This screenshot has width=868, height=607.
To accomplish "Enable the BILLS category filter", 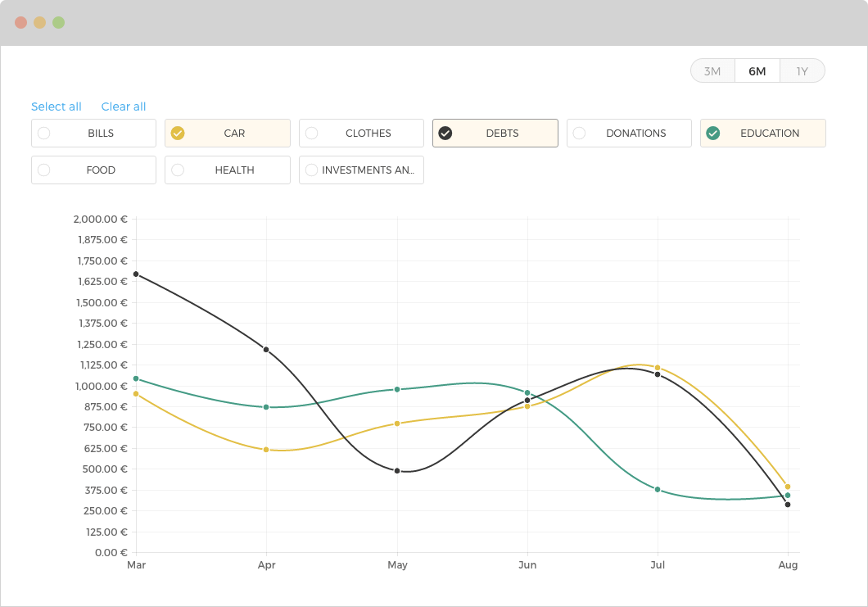I will coord(93,133).
